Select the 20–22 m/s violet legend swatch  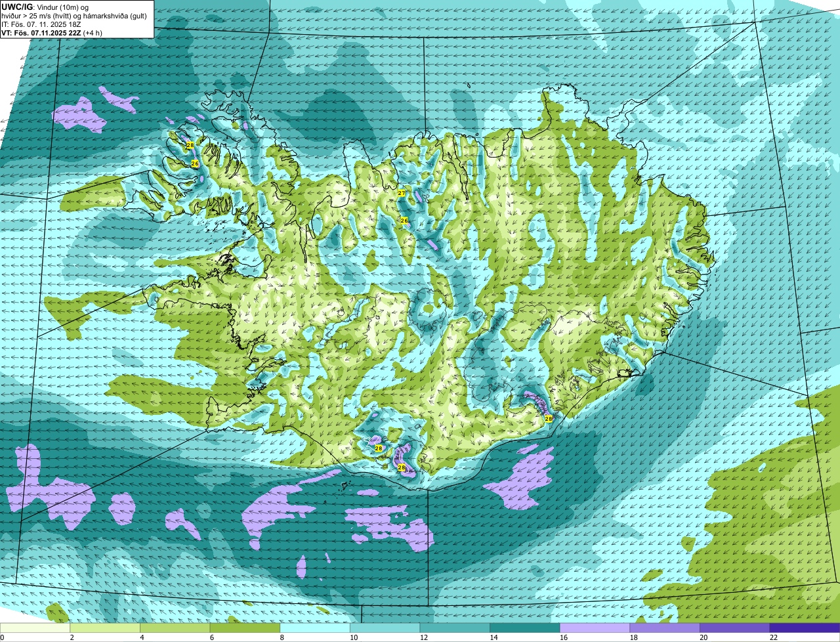(x=735, y=628)
